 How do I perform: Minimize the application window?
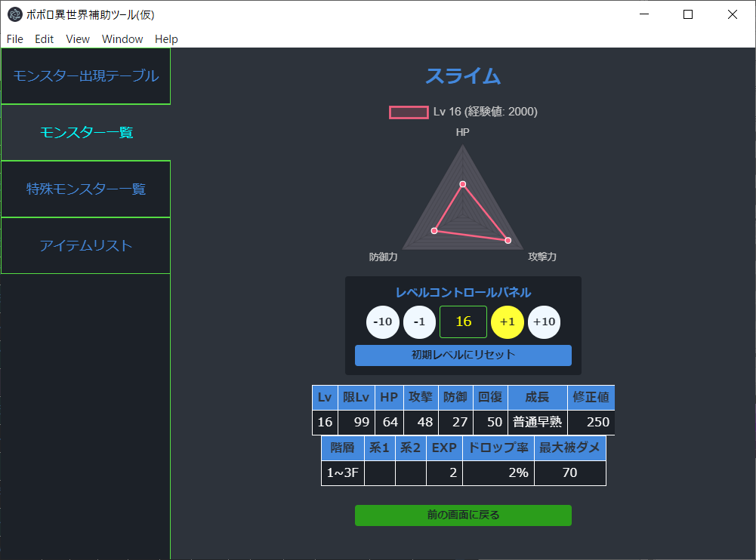(x=644, y=14)
